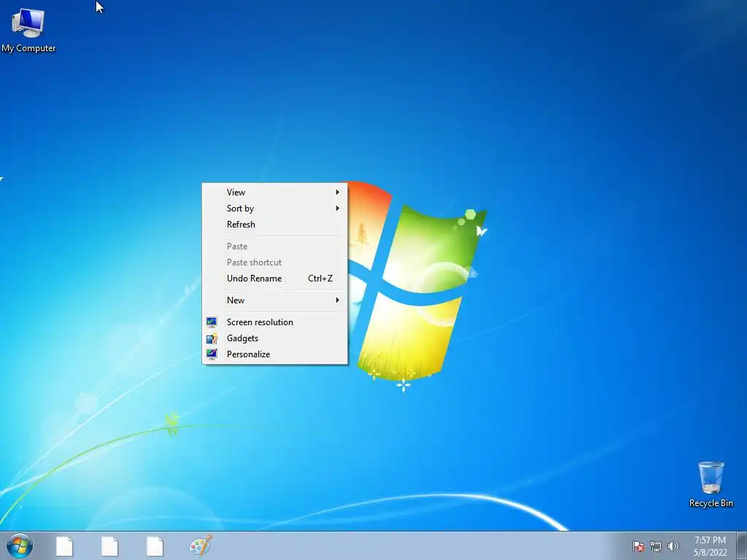Open the volume speaker tray icon

click(x=673, y=546)
